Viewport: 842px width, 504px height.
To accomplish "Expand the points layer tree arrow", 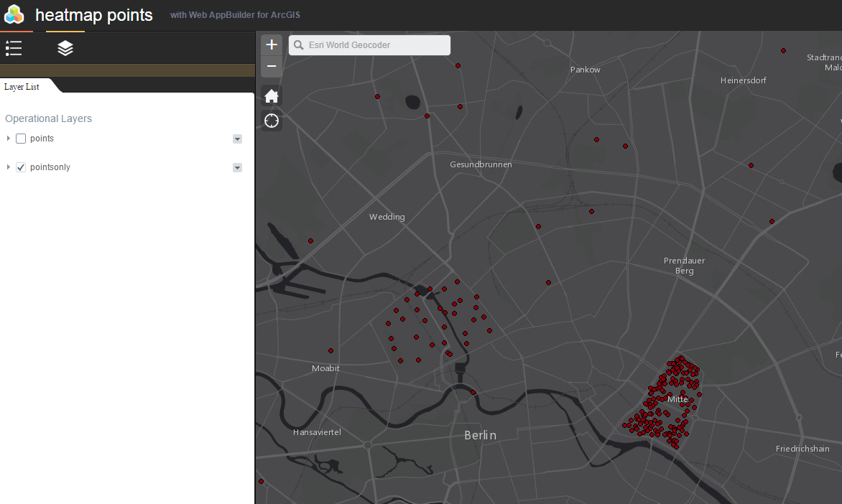I will pos(8,139).
